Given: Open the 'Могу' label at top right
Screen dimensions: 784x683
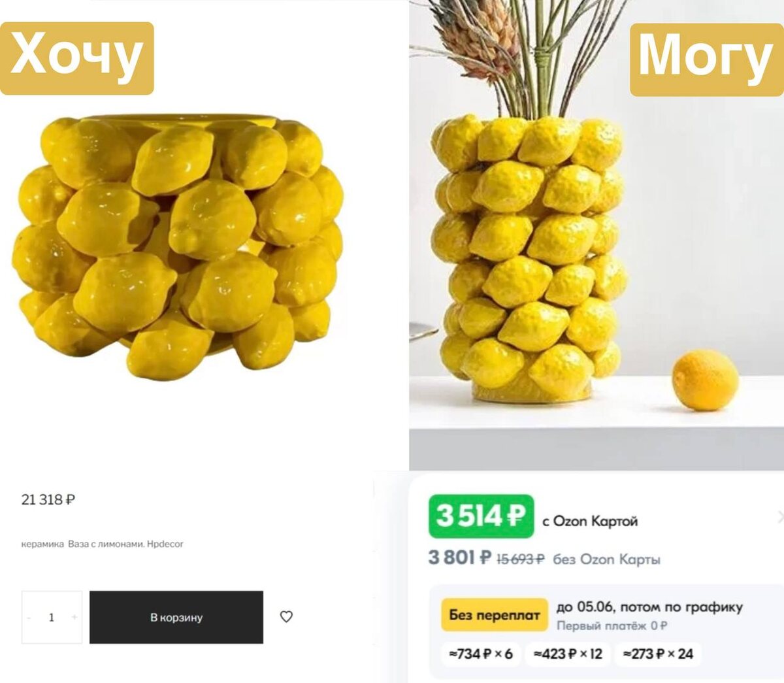Looking at the screenshot, I should tap(706, 59).
